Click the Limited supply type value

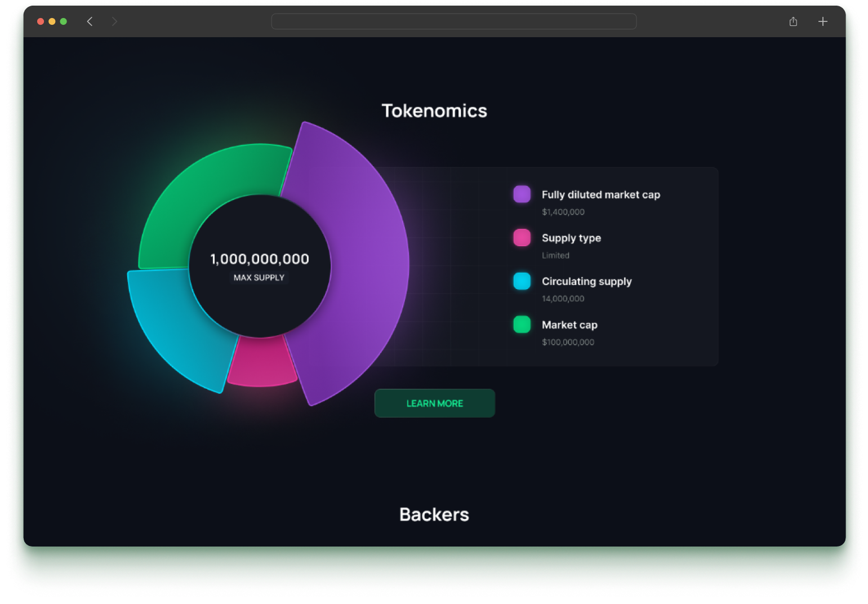point(555,255)
